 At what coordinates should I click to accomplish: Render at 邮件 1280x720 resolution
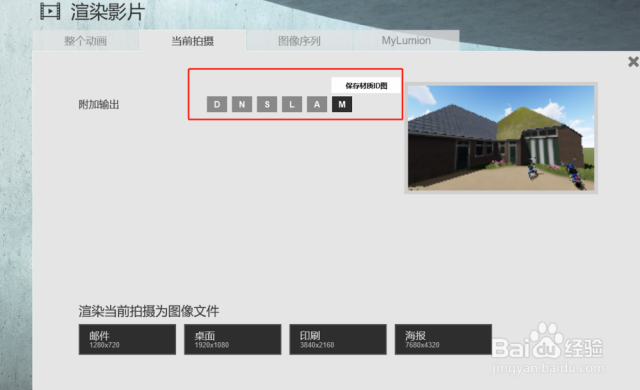click(127, 339)
